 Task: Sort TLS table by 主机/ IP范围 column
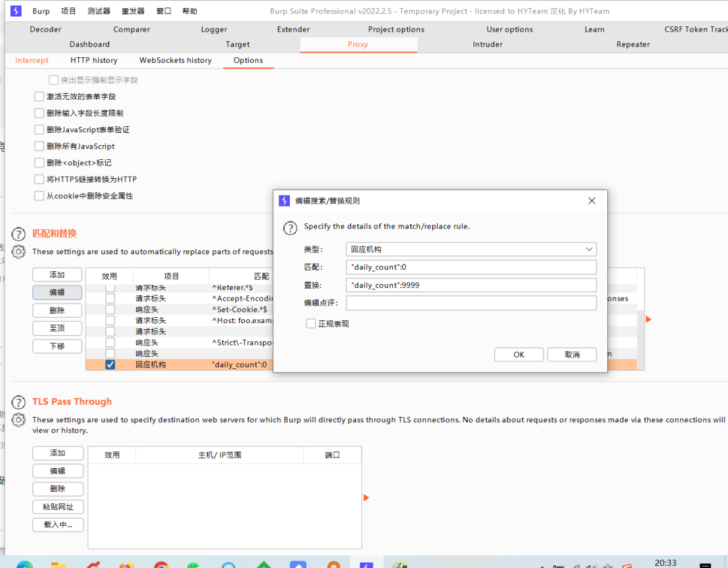220,455
